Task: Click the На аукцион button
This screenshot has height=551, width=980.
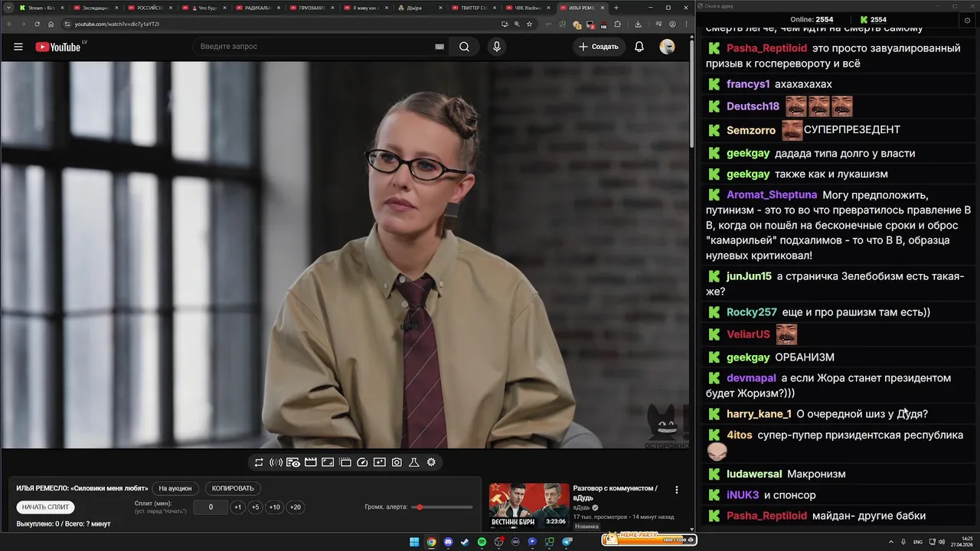Action: coord(175,488)
